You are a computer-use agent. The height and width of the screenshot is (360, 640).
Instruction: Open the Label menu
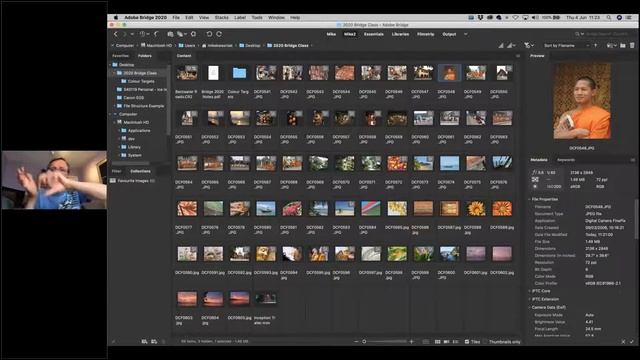pyautogui.click(x=240, y=18)
